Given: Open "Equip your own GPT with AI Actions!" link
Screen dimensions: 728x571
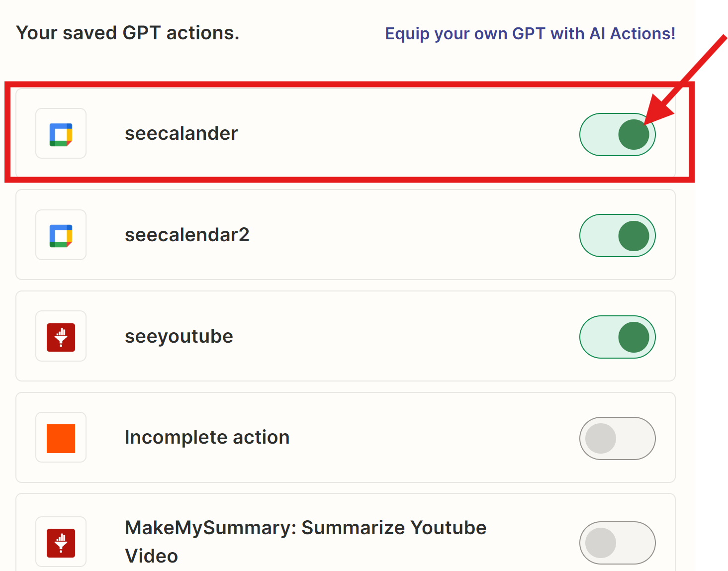Looking at the screenshot, I should coord(530,34).
